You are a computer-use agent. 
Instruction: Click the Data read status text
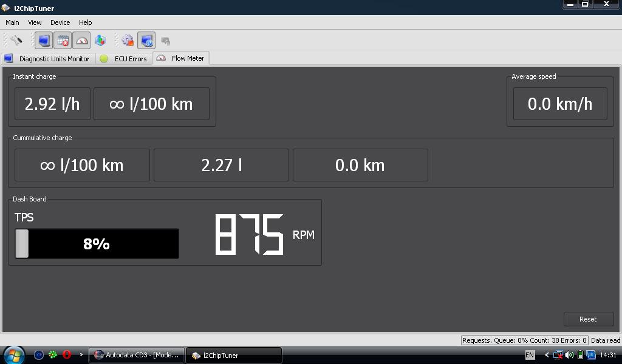pyautogui.click(x=606, y=340)
